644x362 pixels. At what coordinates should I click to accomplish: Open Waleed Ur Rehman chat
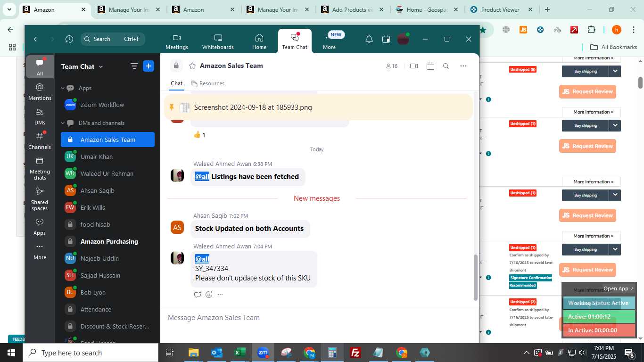coord(107,173)
